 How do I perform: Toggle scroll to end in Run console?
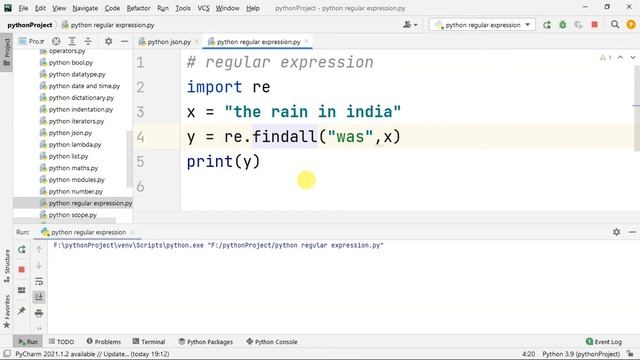coord(39,297)
